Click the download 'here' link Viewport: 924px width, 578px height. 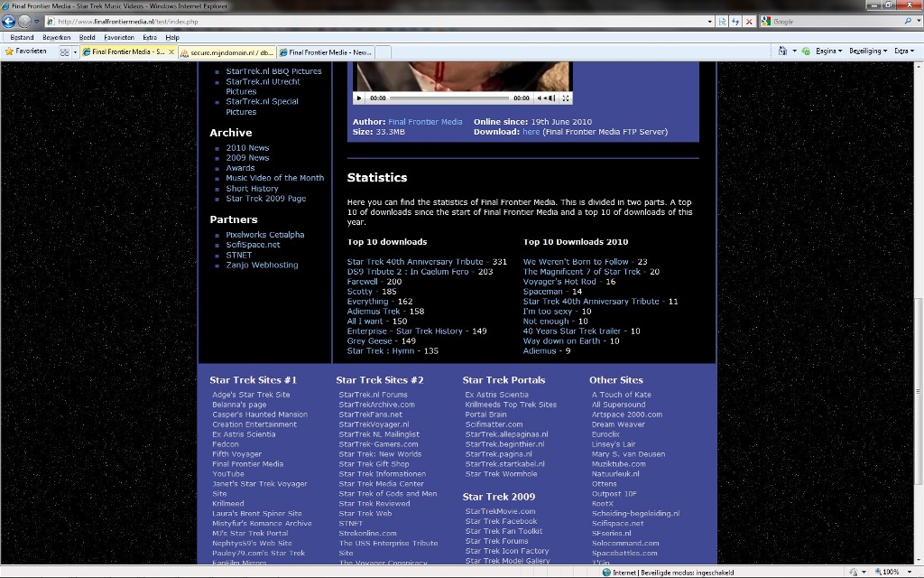[x=531, y=132]
